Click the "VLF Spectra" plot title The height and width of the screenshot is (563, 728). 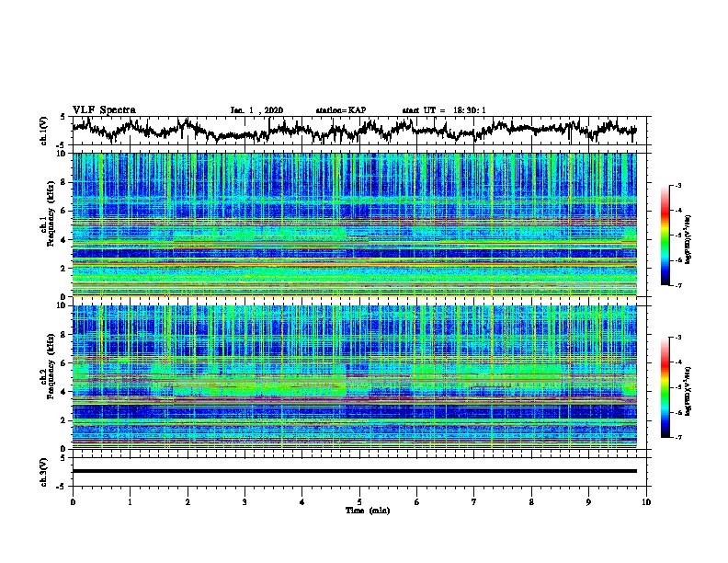(104, 110)
